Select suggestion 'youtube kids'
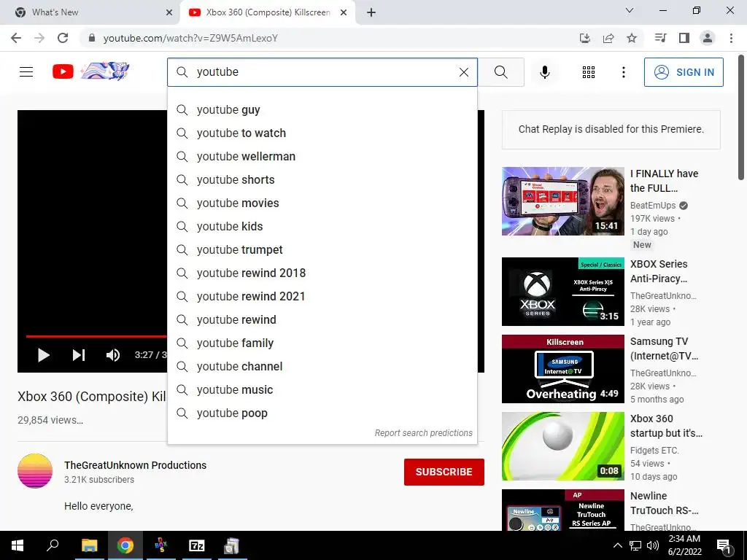This screenshot has width=747, height=560. pyautogui.click(x=322, y=226)
